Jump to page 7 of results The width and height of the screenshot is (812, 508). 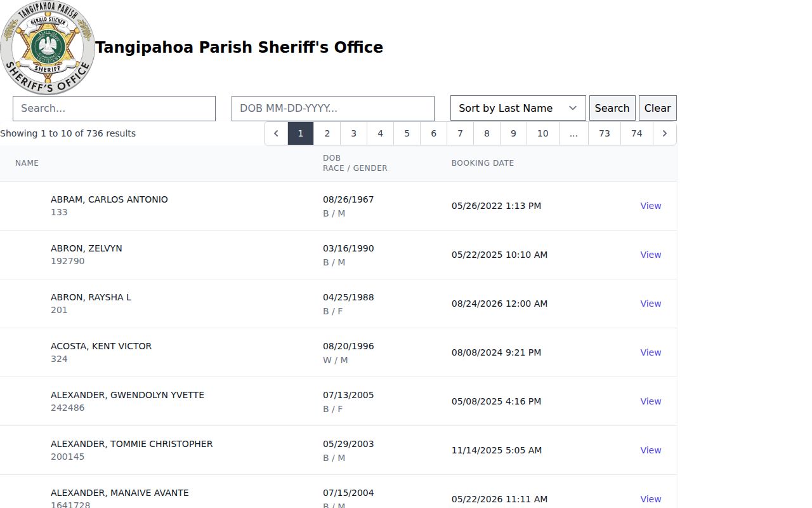click(x=461, y=133)
